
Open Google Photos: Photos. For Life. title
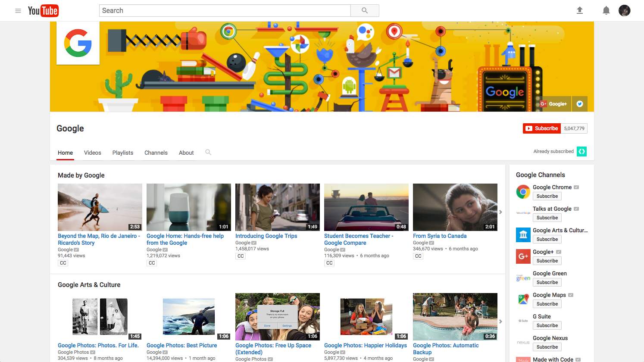tap(98, 345)
